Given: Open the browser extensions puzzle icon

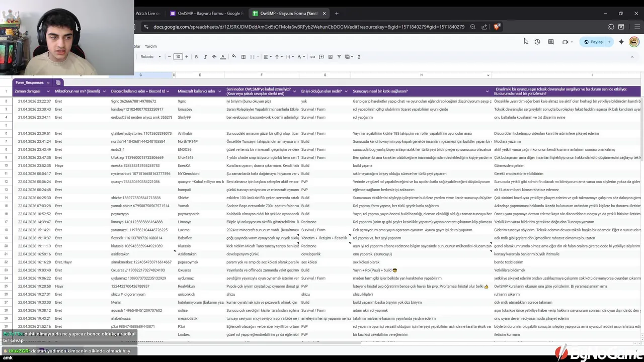Looking at the screenshot, I should pos(611,27).
